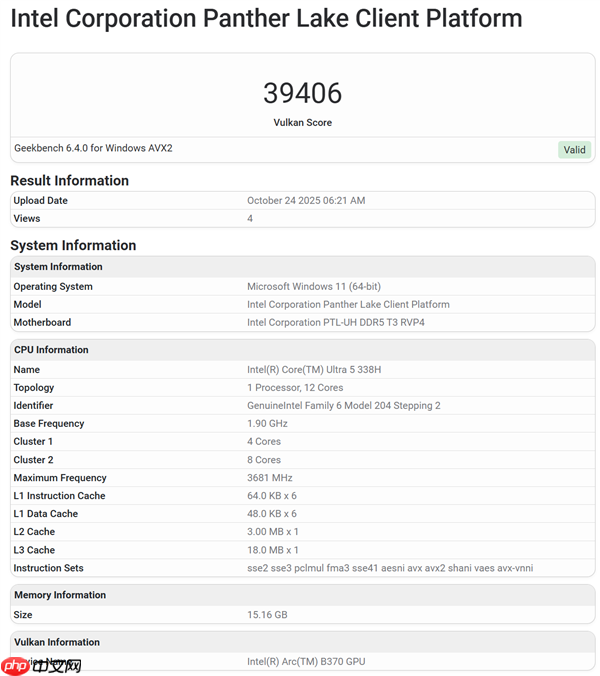Select the 39406 Vulkan score number

click(x=302, y=93)
